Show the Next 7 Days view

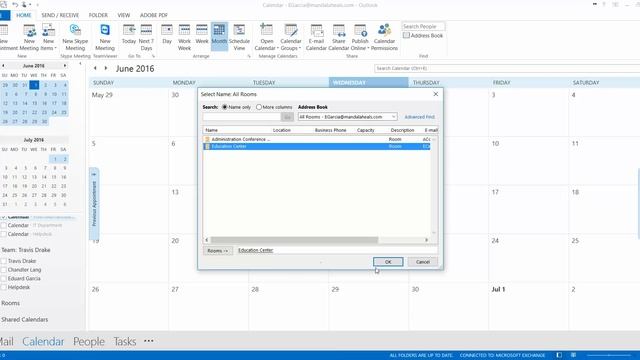[146, 37]
